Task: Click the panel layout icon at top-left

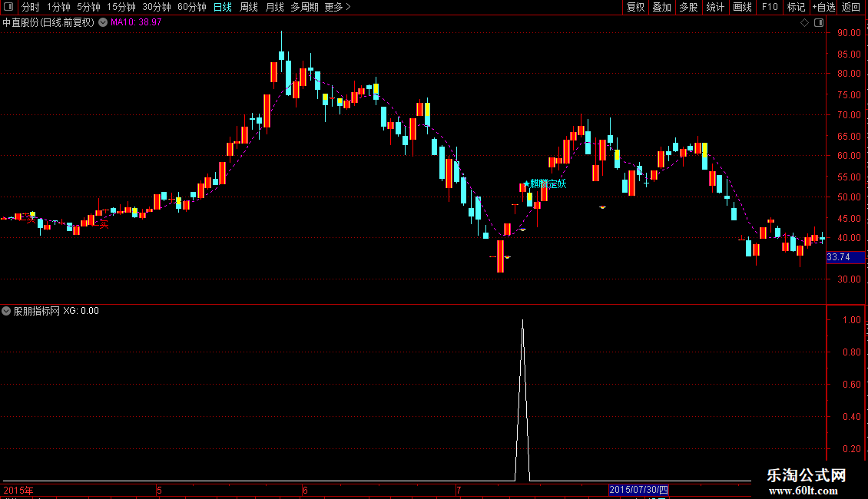Action: click(x=8, y=7)
